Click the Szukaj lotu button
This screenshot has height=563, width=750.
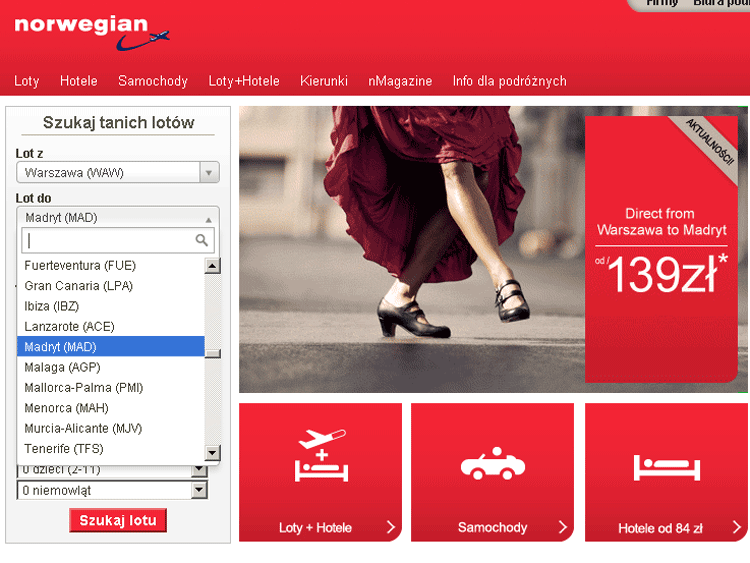[118, 520]
